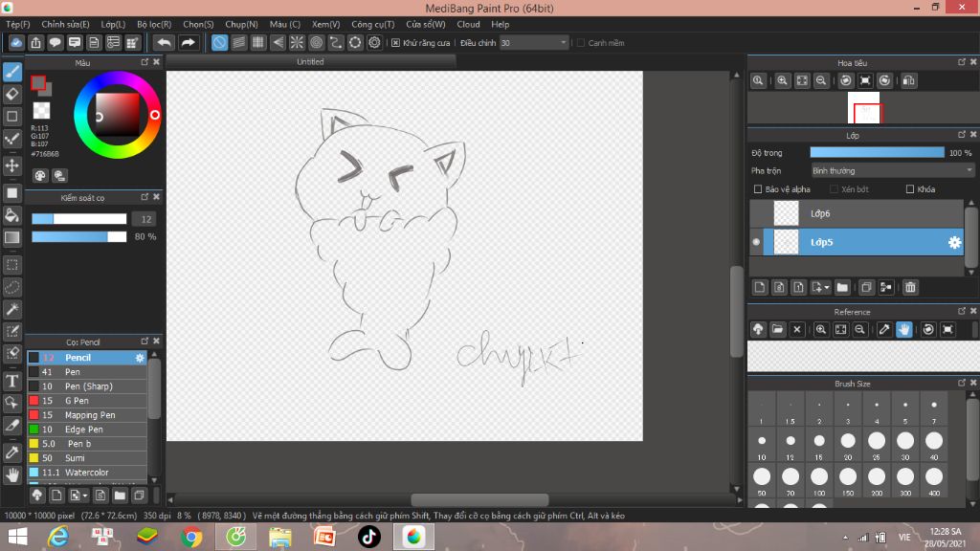Expand add-layer options dropdown
Image resolution: width=980 pixels, height=551 pixels.
pos(820,287)
